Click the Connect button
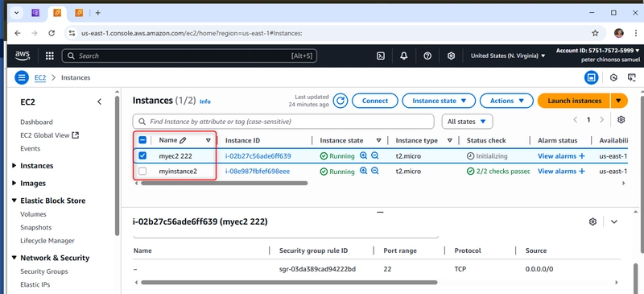The height and width of the screenshot is (294, 644). pyautogui.click(x=375, y=101)
